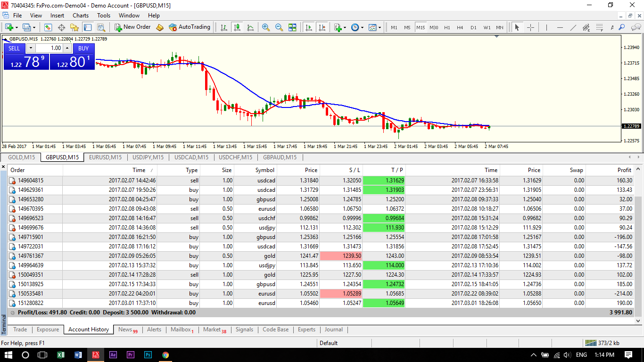
Task: Toggle the M5 timeframe button
Action: click(407, 27)
